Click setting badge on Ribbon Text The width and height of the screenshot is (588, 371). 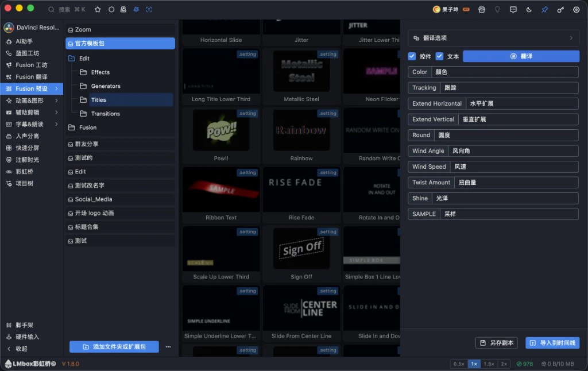247,172
